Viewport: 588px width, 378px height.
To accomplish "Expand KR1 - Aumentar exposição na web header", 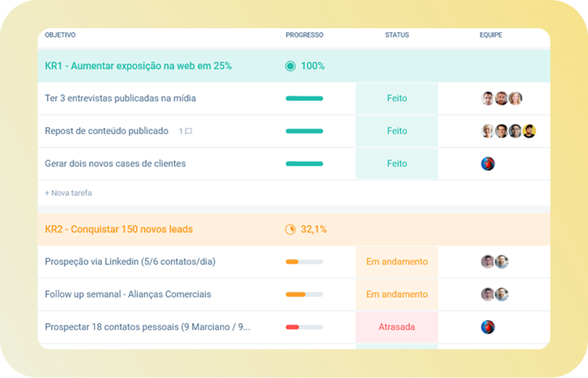I will click(x=138, y=66).
